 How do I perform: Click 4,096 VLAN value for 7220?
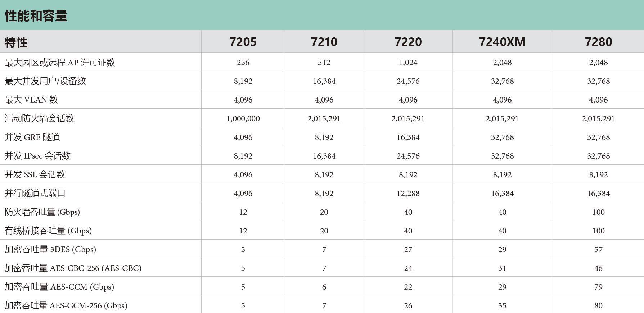pyautogui.click(x=408, y=100)
